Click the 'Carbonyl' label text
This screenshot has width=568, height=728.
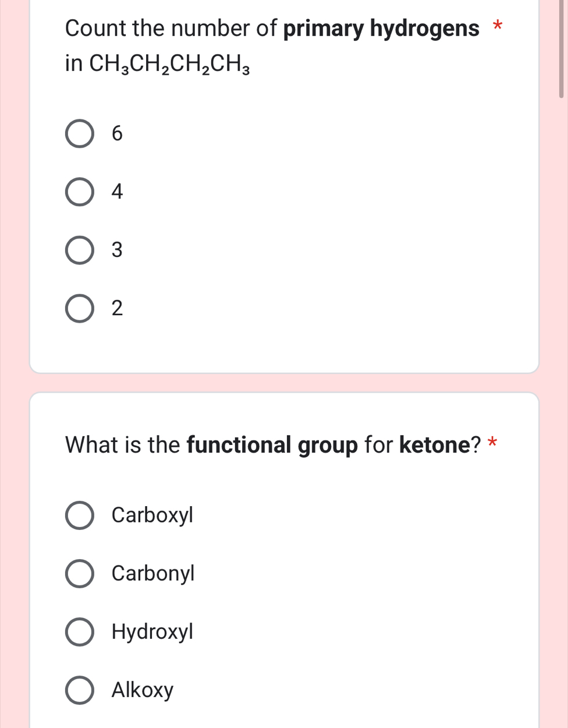click(x=153, y=574)
